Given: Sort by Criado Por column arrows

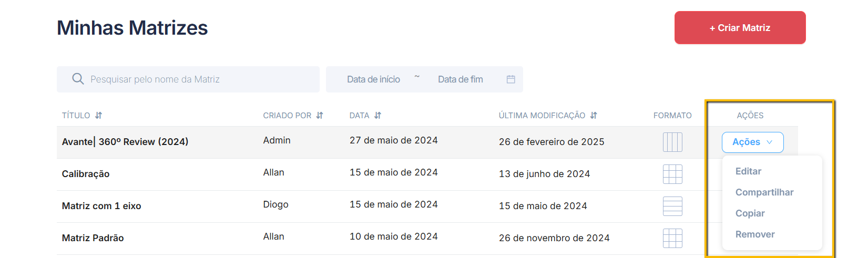Looking at the screenshot, I should click(x=320, y=116).
